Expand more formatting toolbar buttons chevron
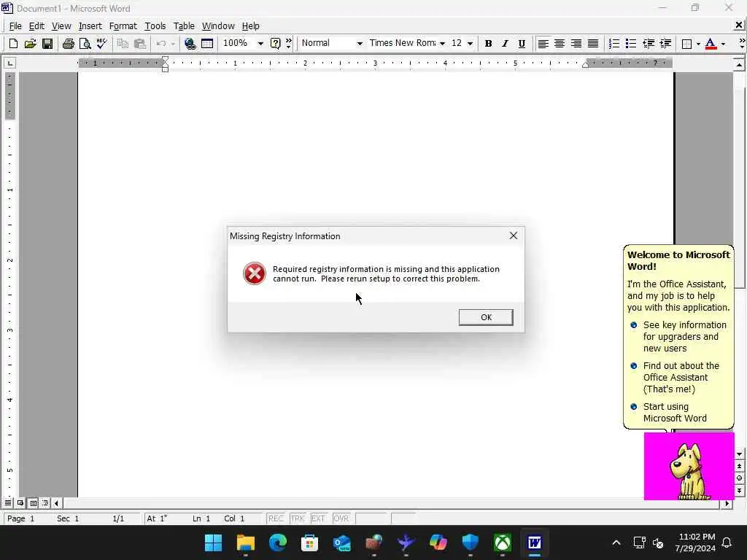The height and width of the screenshot is (560, 747). (x=741, y=43)
